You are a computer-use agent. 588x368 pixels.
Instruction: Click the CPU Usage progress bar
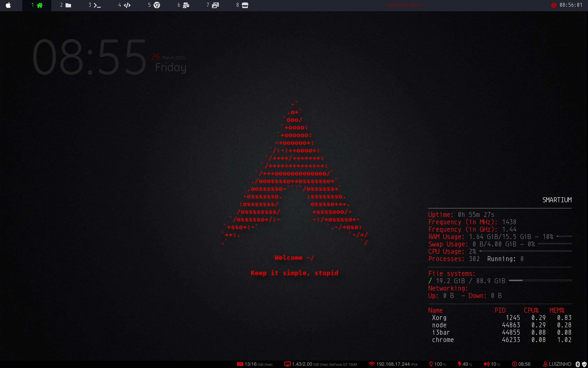pyautogui.click(x=526, y=251)
